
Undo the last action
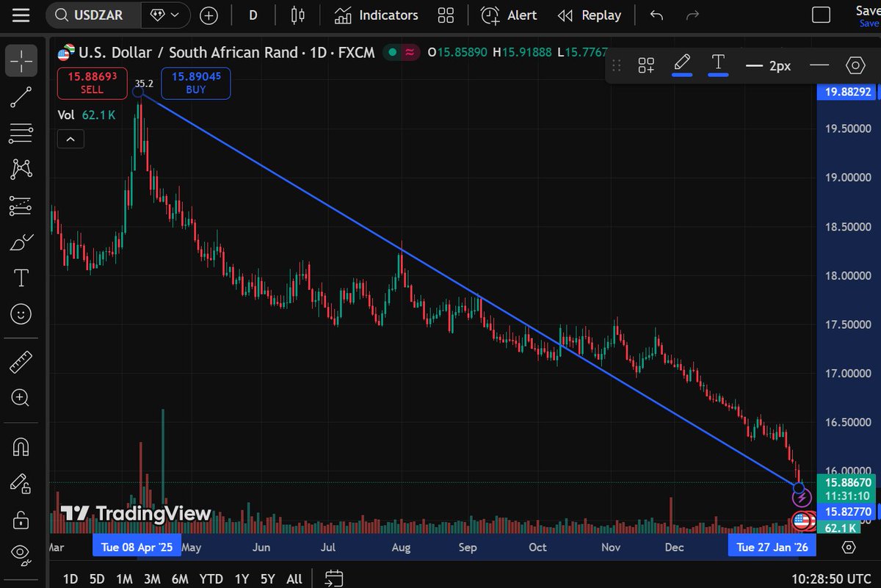point(656,15)
